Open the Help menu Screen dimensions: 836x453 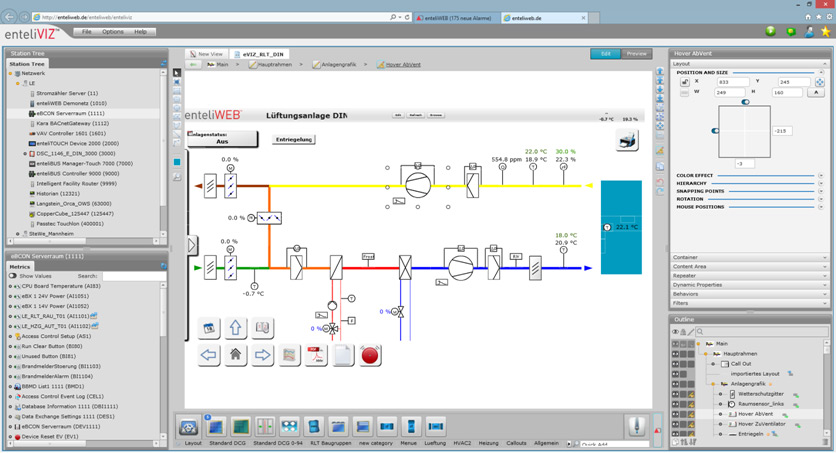tap(140, 32)
